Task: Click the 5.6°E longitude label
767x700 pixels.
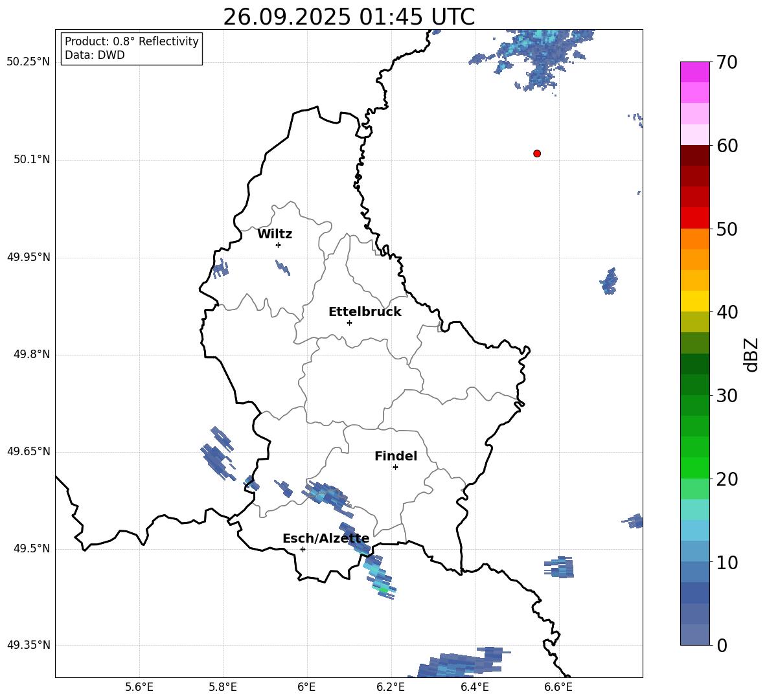Action: [x=139, y=687]
